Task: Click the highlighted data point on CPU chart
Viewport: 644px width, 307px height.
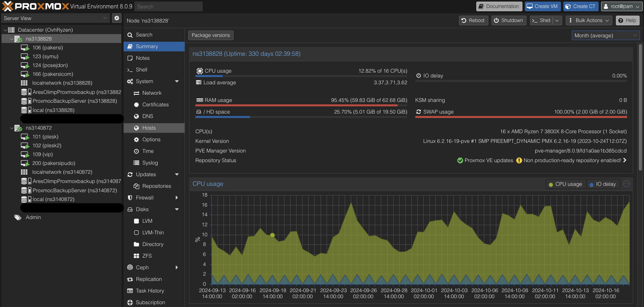Action: coord(272,235)
